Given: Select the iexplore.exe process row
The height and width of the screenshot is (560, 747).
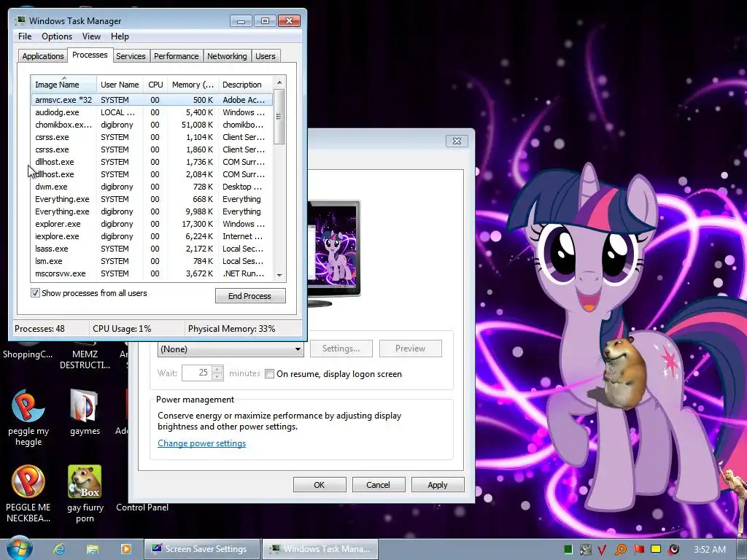Looking at the screenshot, I should tap(152, 236).
